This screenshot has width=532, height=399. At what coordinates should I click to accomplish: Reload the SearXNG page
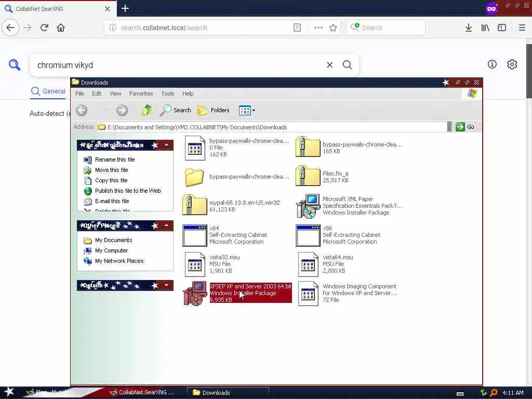(x=44, y=28)
